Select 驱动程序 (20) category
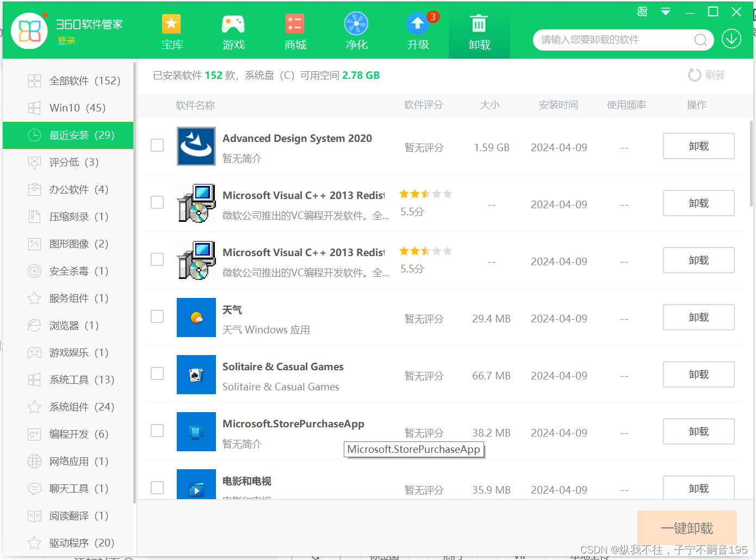The height and width of the screenshot is (560, 756). (68, 543)
